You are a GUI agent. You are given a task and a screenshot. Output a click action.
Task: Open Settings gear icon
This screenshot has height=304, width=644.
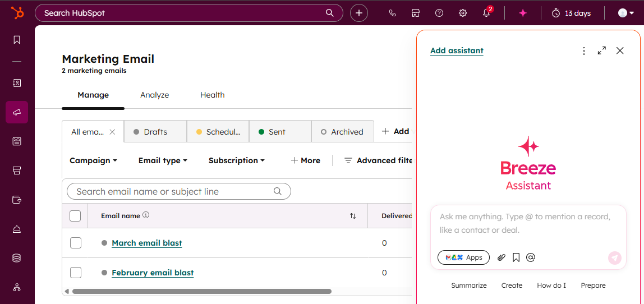click(463, 13)
